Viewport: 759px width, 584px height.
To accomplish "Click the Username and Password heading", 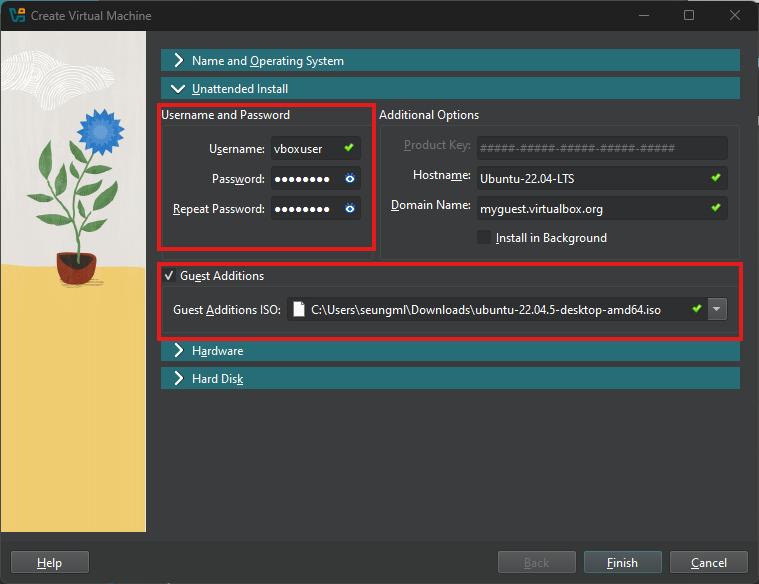I will [226, 115].
